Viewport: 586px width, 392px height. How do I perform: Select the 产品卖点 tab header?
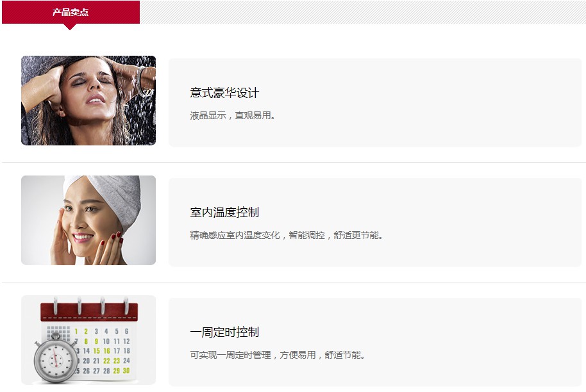coord(71,12)
